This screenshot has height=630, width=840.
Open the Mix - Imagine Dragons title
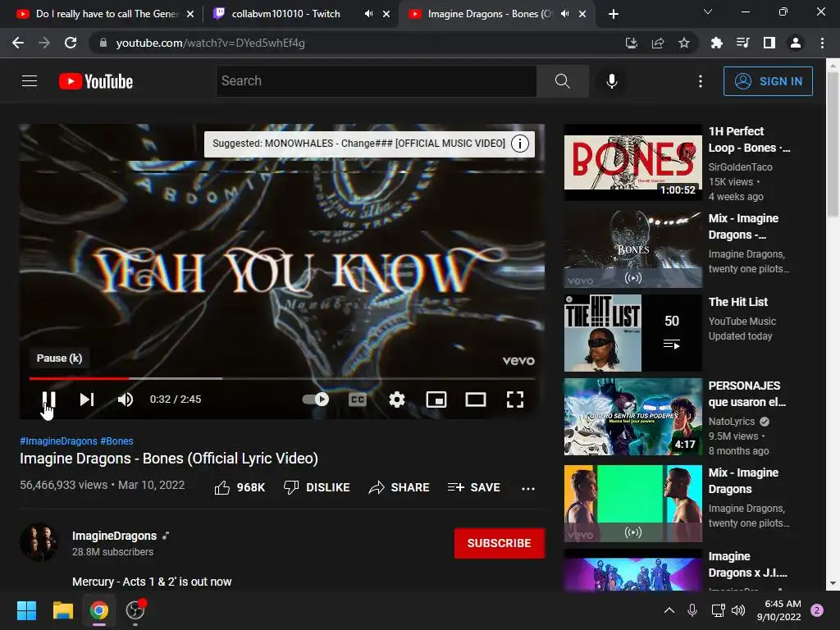743,481
